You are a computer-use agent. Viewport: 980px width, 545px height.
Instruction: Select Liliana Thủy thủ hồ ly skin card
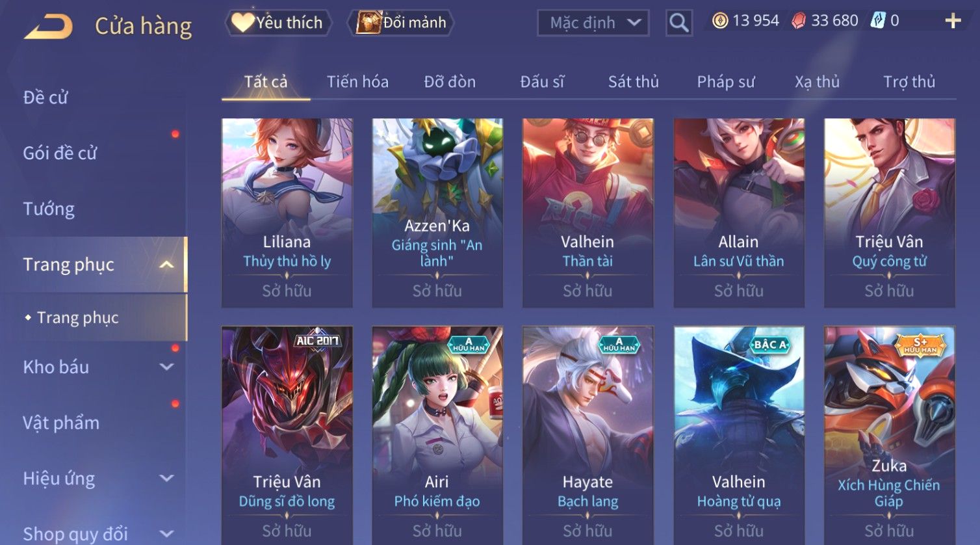pos(287,213)
